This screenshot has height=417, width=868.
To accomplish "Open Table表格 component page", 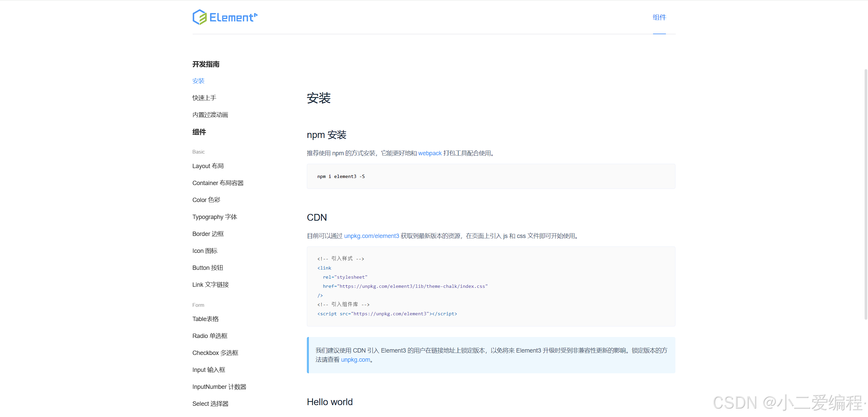I will click(x=205, y=319).
